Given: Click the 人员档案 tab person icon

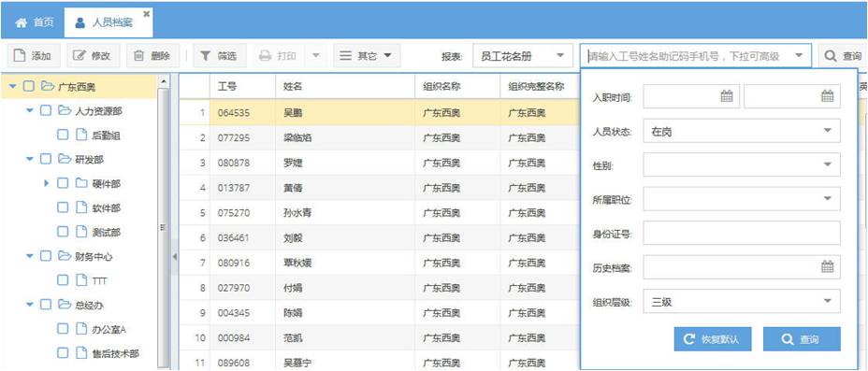Looking at the screenshot, I should 80,22.
